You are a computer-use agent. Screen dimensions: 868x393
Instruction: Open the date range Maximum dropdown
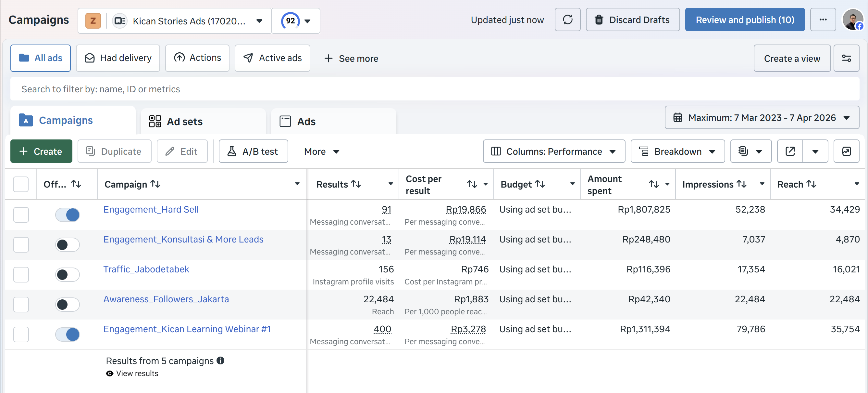(762, 118)
